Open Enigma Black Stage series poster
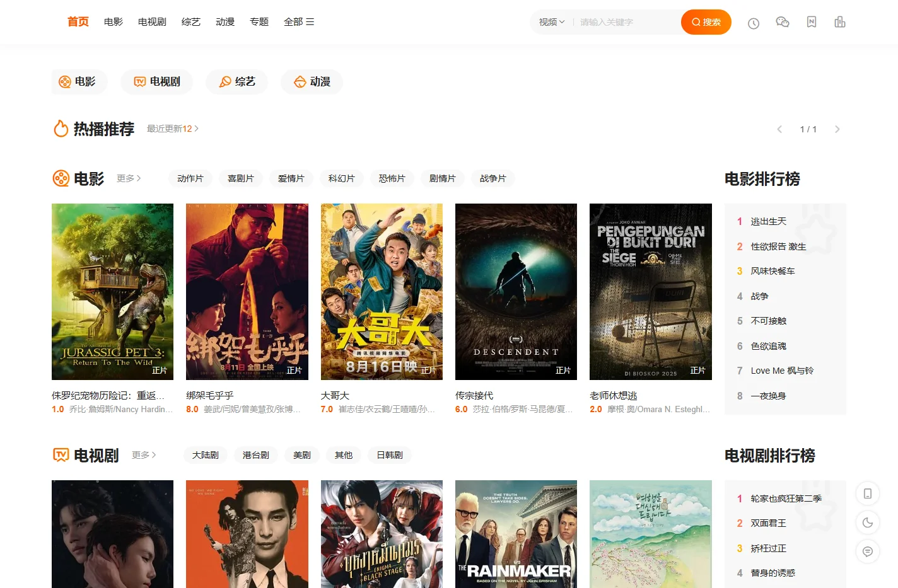The image size is (898, 588). [382, 534]
